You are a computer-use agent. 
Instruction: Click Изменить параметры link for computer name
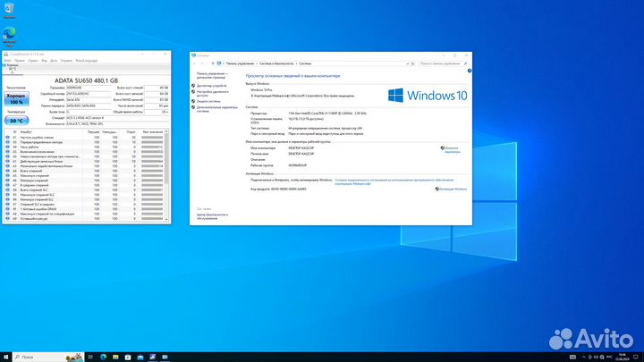[452, 150]
